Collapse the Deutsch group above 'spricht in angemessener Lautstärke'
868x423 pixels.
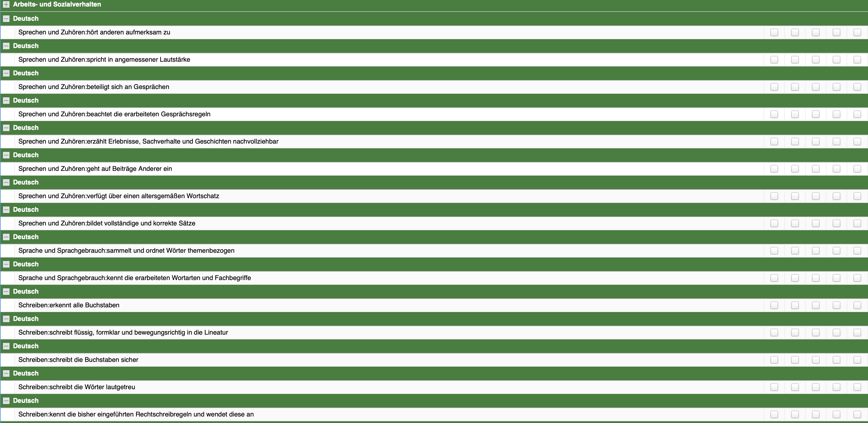pos(6,46)
